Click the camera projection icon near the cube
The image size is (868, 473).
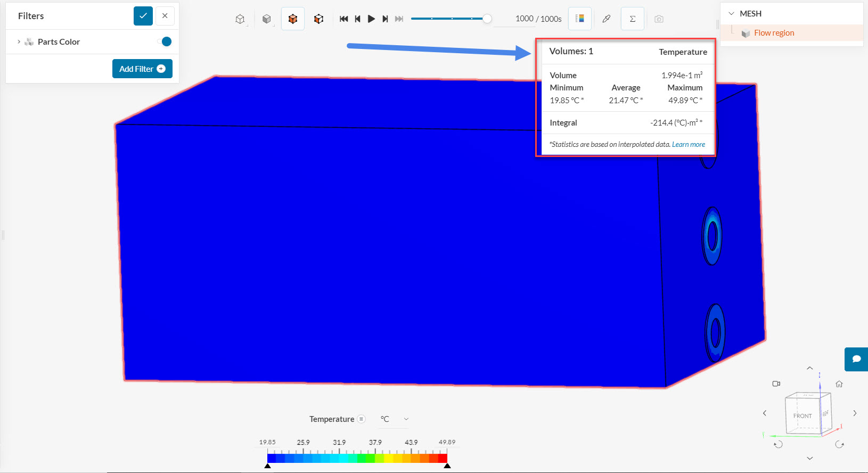(776, 384)
